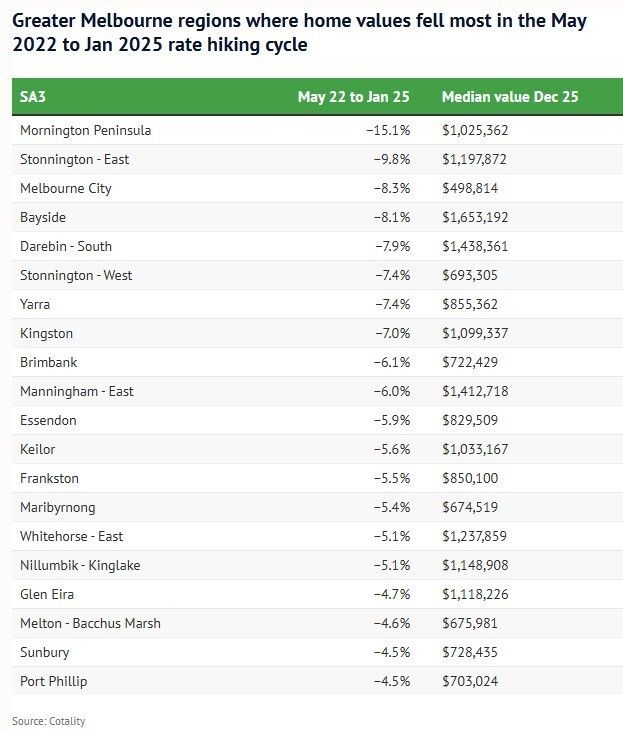This screenshot has height=730, width=623.
Task: Select the Mornington Peninsula row name
Action: tap(86, 130)
